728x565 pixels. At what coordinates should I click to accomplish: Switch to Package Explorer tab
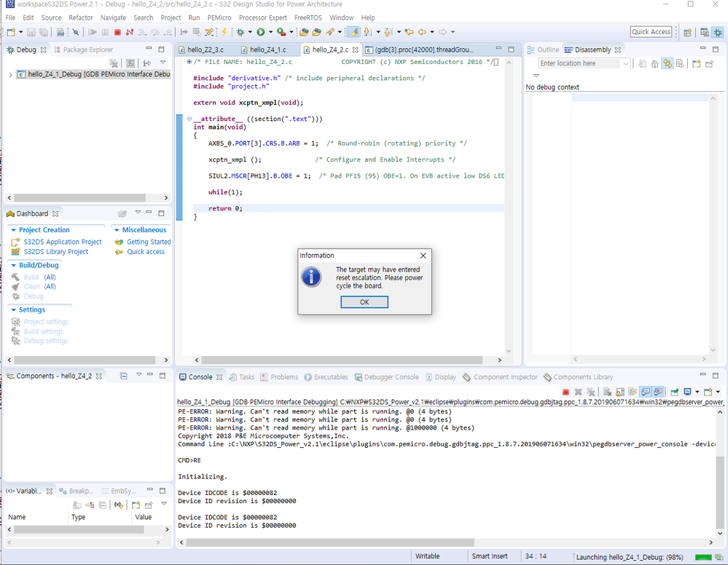84,50
